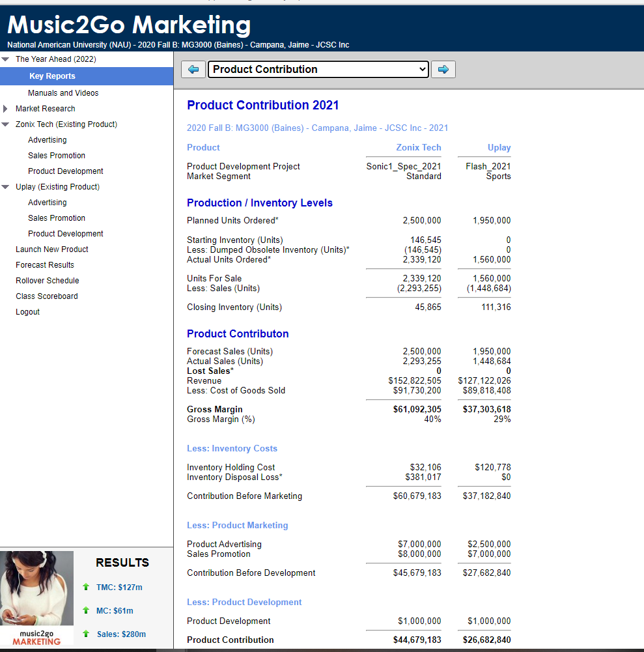This screenshot has width=644, height=652.
Task: Click green up arrow beside TMC
Action: click(x=86, y=587)
